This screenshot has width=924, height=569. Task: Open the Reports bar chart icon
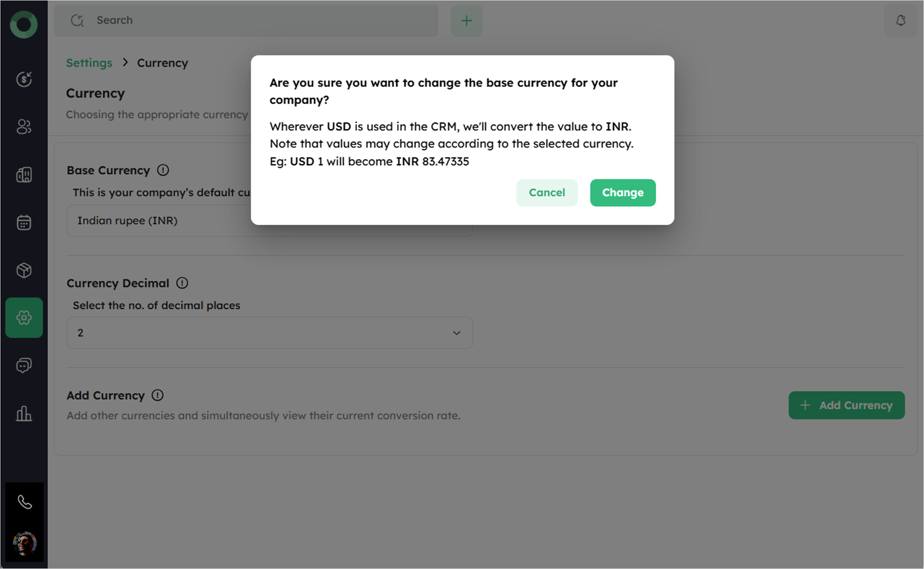tap(24, 413)
